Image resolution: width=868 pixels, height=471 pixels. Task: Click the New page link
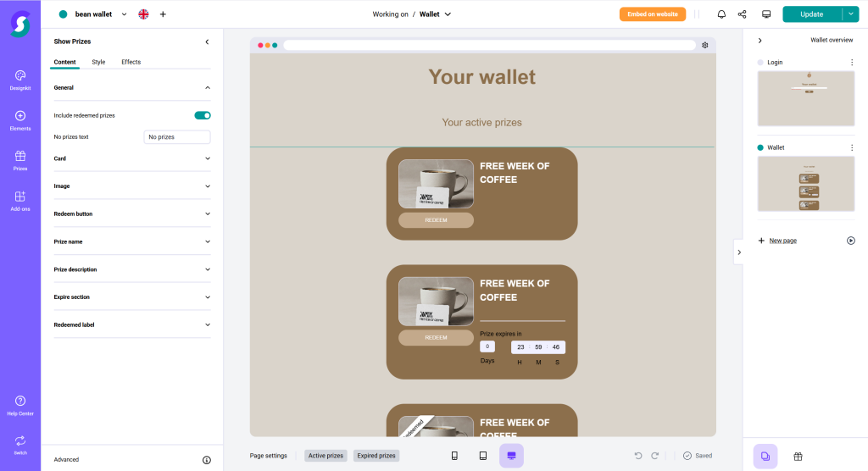[782, 241]
